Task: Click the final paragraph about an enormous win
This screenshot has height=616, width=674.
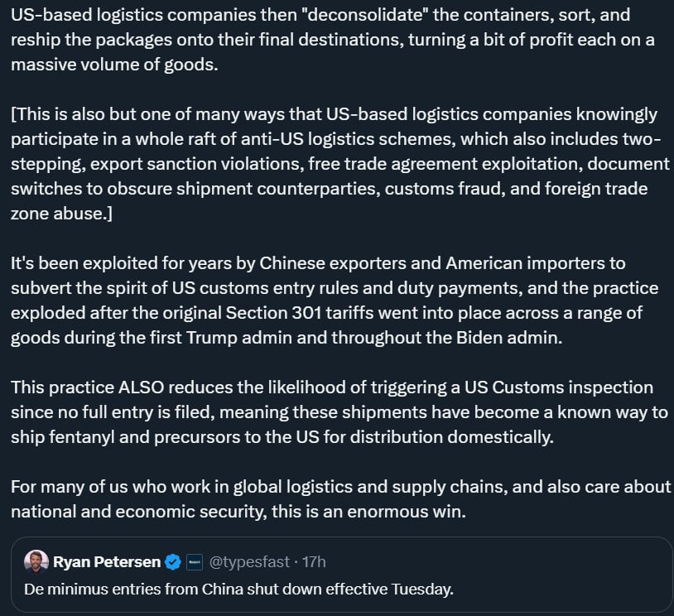Action: (340, 499)
